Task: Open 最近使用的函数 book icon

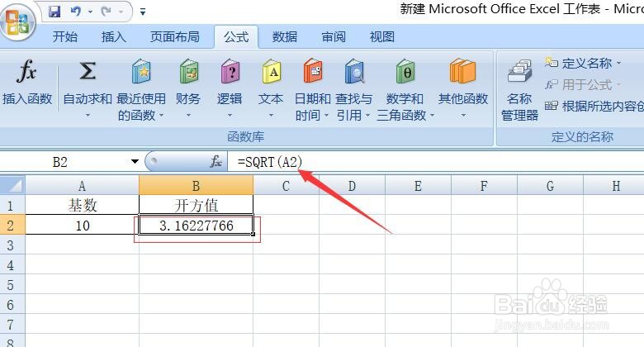Action: [x=141, y=71]
